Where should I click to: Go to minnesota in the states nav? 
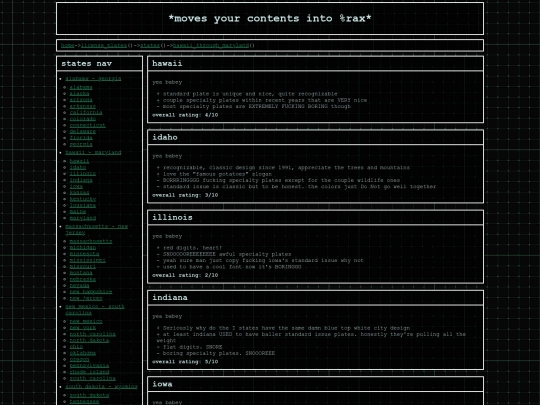pos(84,254)
